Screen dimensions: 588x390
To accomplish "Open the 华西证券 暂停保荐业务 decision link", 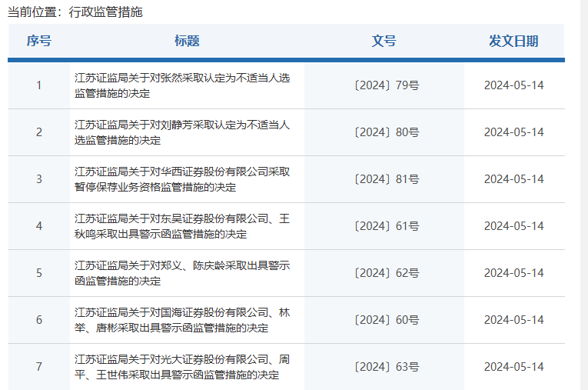I will click(182, 179).
